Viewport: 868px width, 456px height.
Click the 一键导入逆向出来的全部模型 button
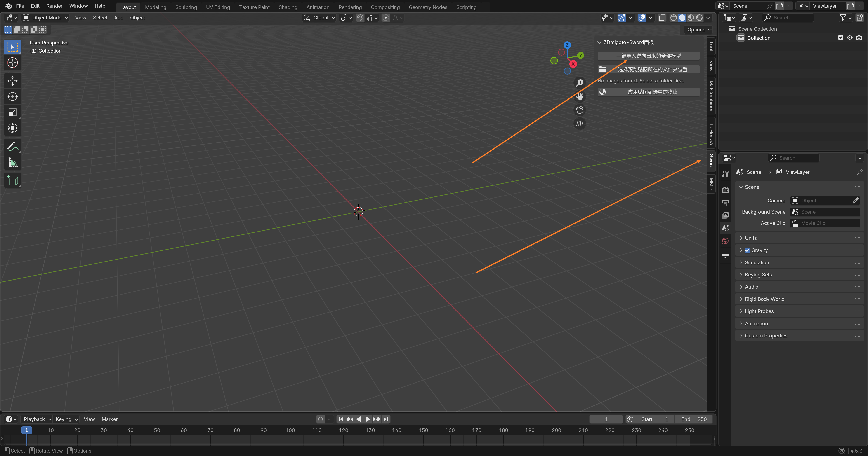point(648,56)
